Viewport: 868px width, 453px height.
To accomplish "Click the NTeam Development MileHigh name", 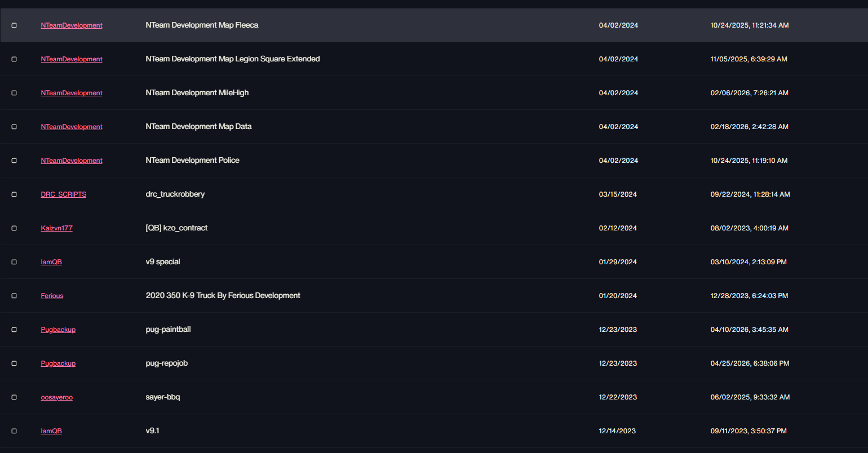I will 197,93.
